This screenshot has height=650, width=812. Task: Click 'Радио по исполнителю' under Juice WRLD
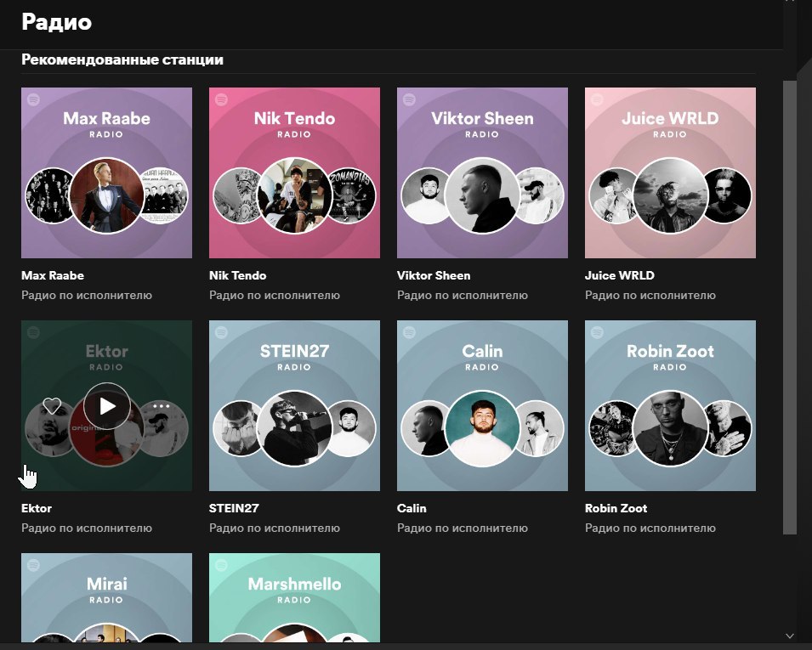pyautogui.click(x=650, y=296)
